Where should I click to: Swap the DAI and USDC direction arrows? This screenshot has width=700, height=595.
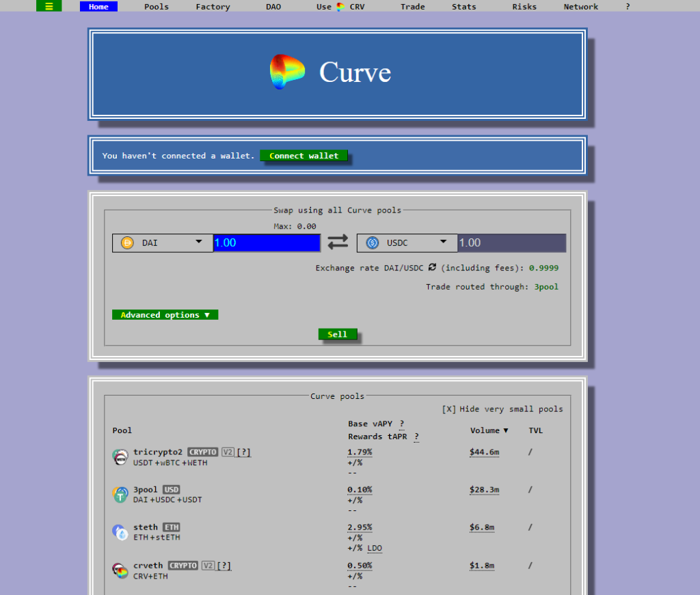click(x=338, y=243)
